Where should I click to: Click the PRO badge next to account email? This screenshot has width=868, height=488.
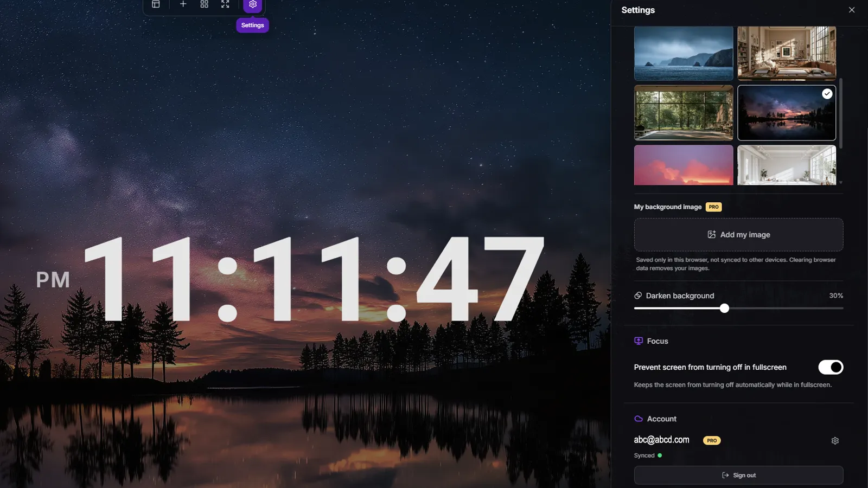click(712, 441)
